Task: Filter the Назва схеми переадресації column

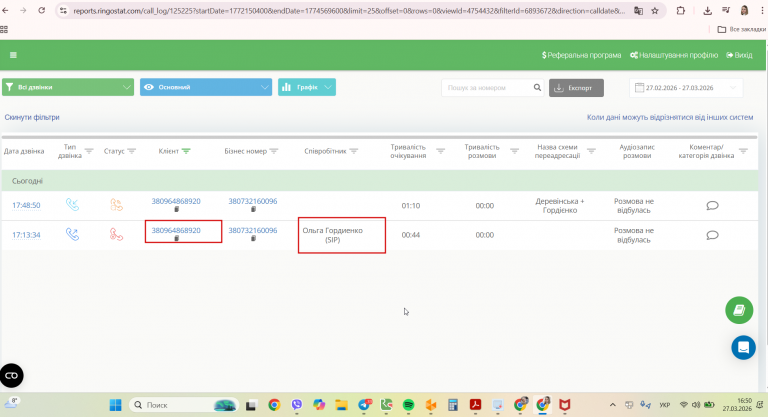Action: coord(591,151)
